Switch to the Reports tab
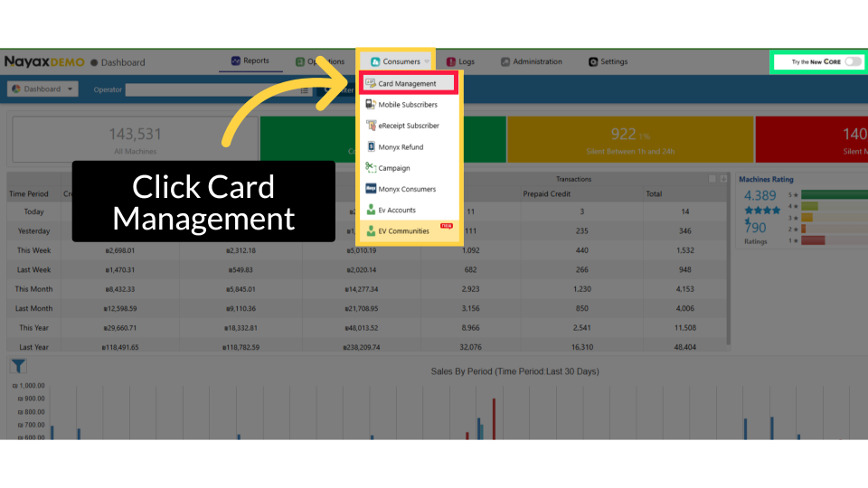This screenshot has width=868, height=488. (250, 61)
